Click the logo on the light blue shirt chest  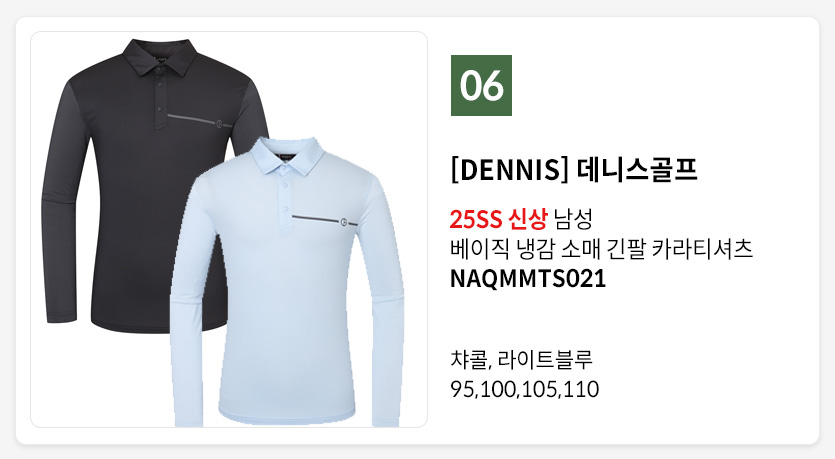pos(344,222)
